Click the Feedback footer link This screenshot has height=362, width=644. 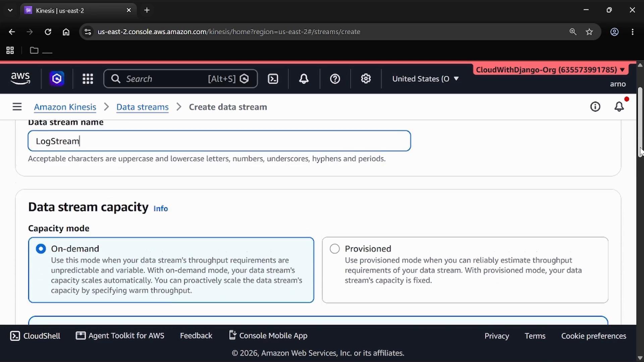click(196, 336)
